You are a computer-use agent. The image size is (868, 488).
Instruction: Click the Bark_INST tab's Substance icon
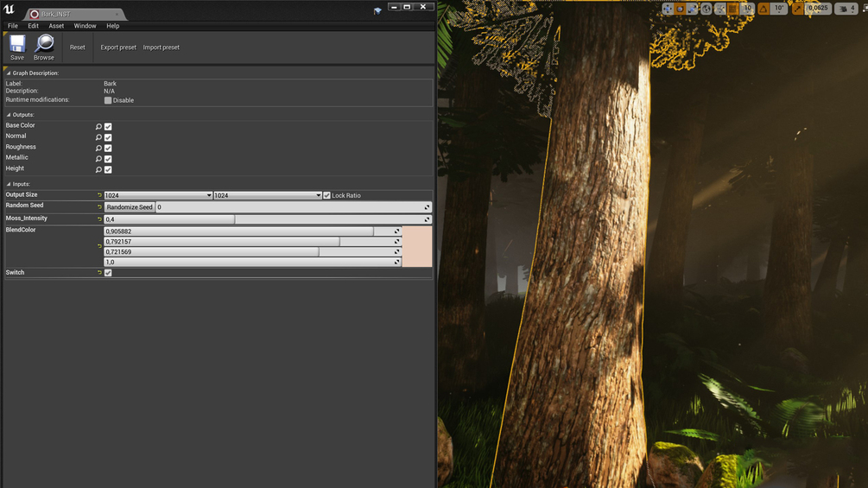click(x=35, y=14)
